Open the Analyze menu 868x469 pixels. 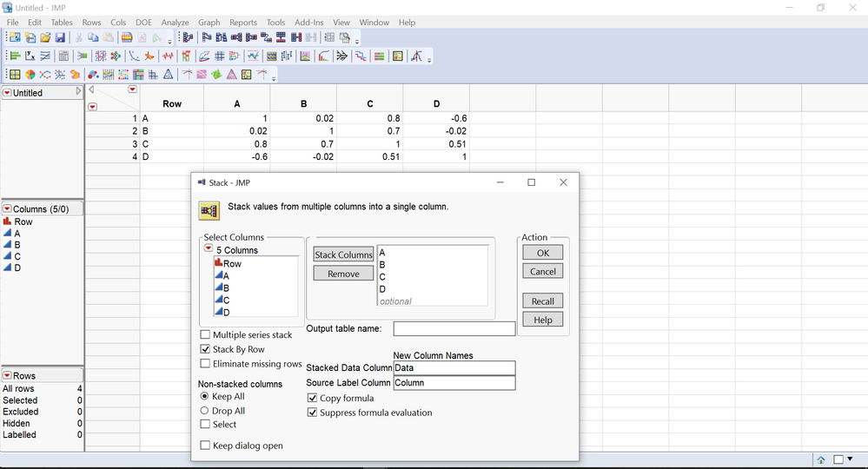[175, 23]
